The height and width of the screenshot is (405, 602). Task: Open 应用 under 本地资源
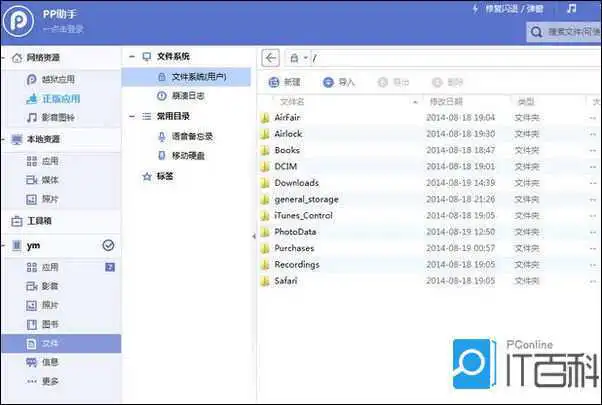tap(50, 161)
